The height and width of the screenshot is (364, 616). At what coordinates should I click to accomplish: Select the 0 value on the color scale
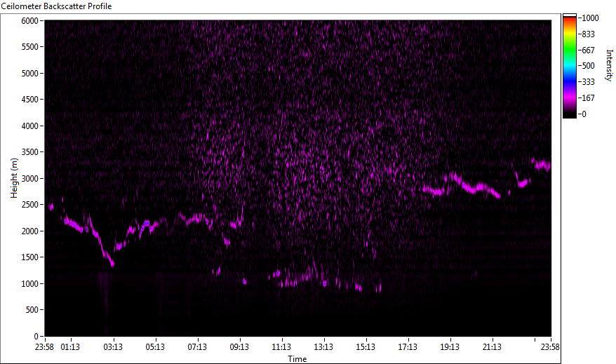point(584,114)
